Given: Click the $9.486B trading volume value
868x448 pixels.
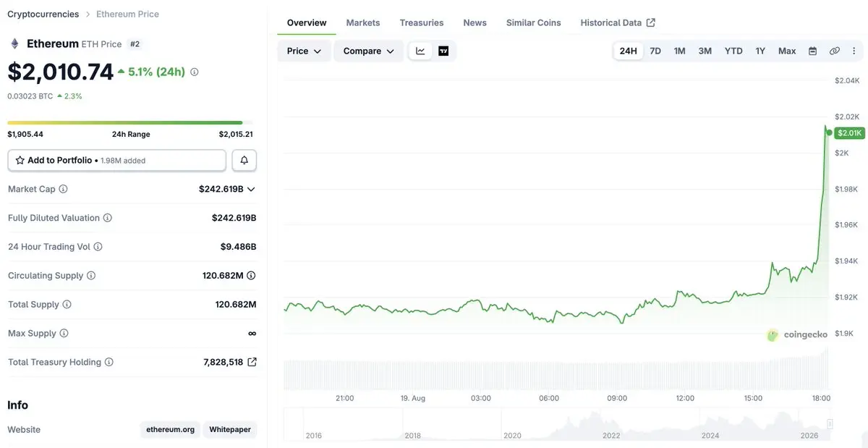Looking at the screenshot, I should pos(239,247).
